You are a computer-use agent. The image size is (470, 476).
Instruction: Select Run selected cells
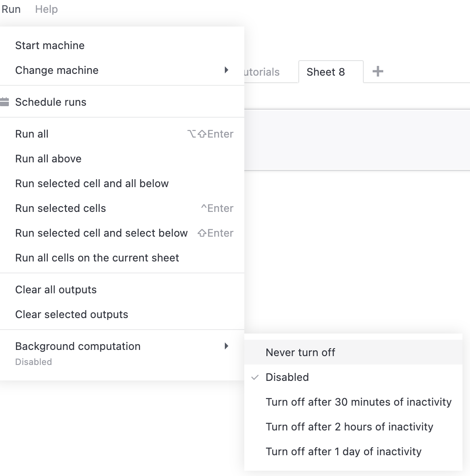click(x=60, y=208)
